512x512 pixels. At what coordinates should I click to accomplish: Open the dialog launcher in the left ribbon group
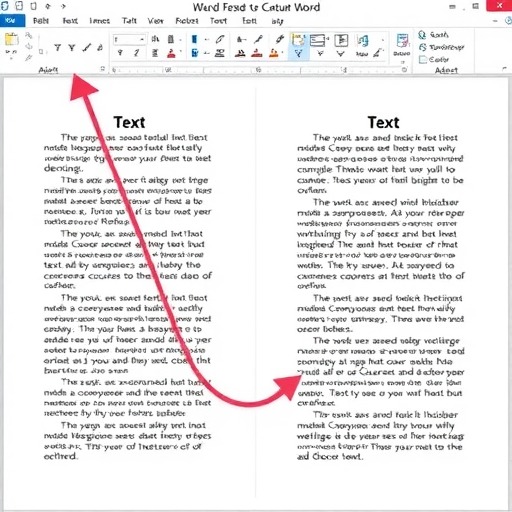pyautogui.click(x=102, y=69)
